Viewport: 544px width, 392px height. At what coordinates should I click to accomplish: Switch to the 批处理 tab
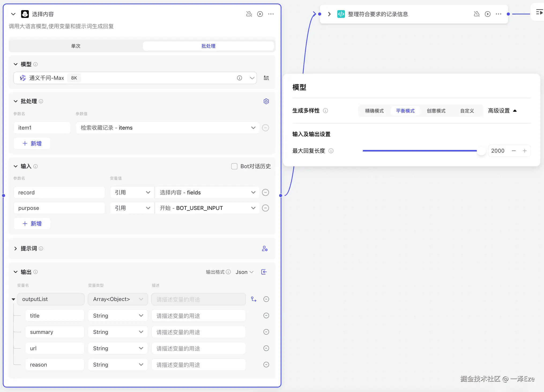(208, 46)
